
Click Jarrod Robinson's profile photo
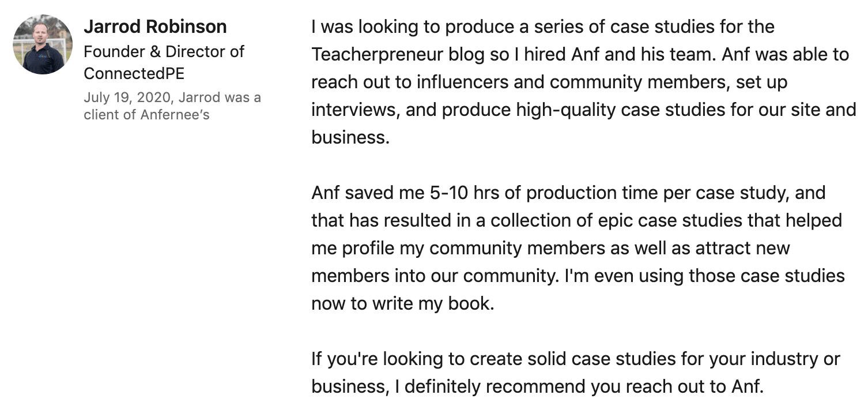tap(43, 44)
